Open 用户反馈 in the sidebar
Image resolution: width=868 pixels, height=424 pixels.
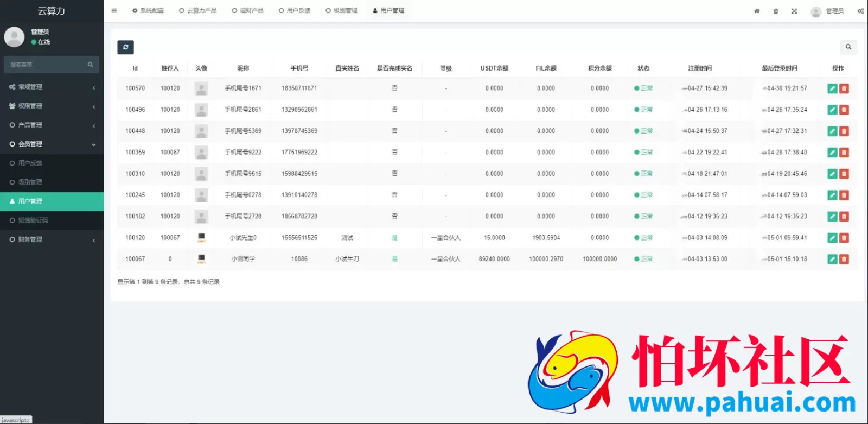pyautogui.click(x=52, y=163)
